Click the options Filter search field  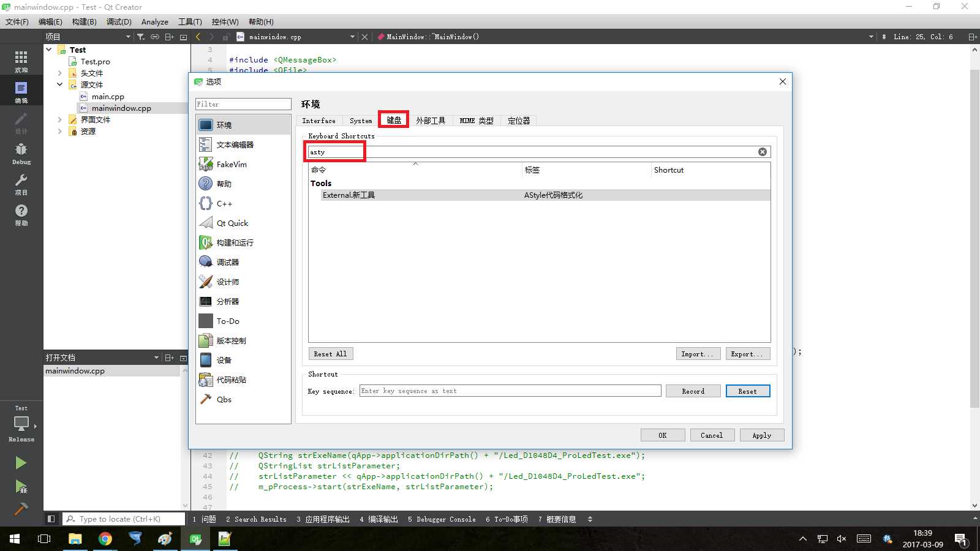click(243, 104)
